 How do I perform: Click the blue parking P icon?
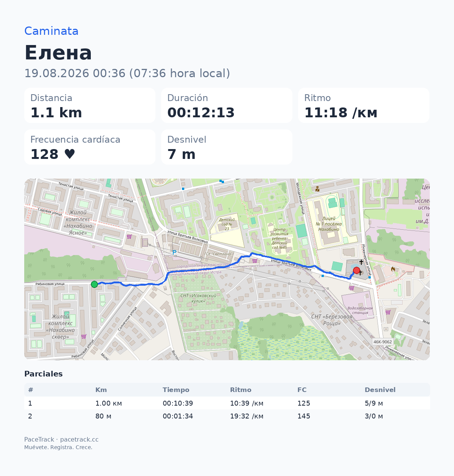click(174, 252)
